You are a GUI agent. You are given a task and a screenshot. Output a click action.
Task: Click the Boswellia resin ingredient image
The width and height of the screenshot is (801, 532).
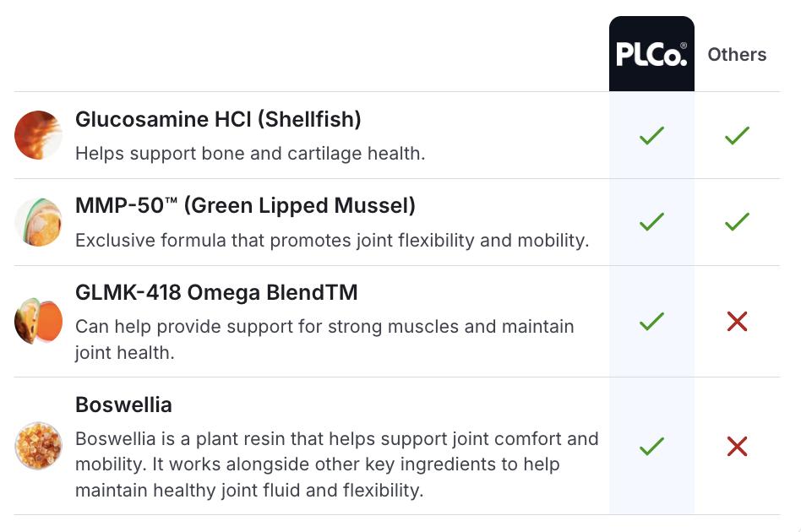(38, 446)
